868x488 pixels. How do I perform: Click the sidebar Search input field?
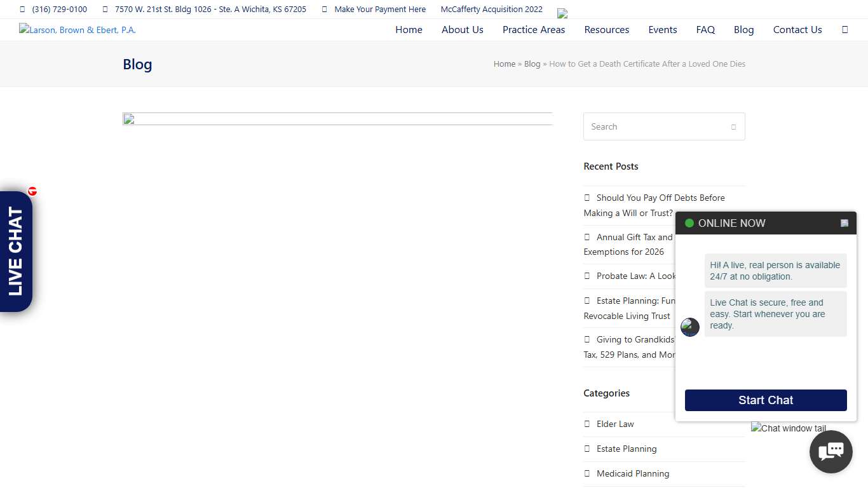(654, 127)
